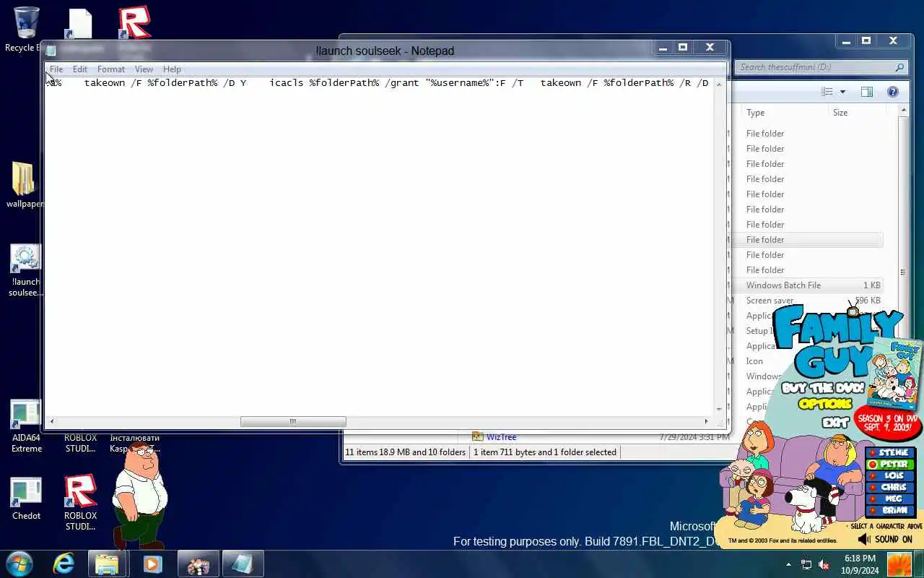Screen dimensions: 924x578
Task: Launch Windows Media Player from the taskbar
Action: 152,564
